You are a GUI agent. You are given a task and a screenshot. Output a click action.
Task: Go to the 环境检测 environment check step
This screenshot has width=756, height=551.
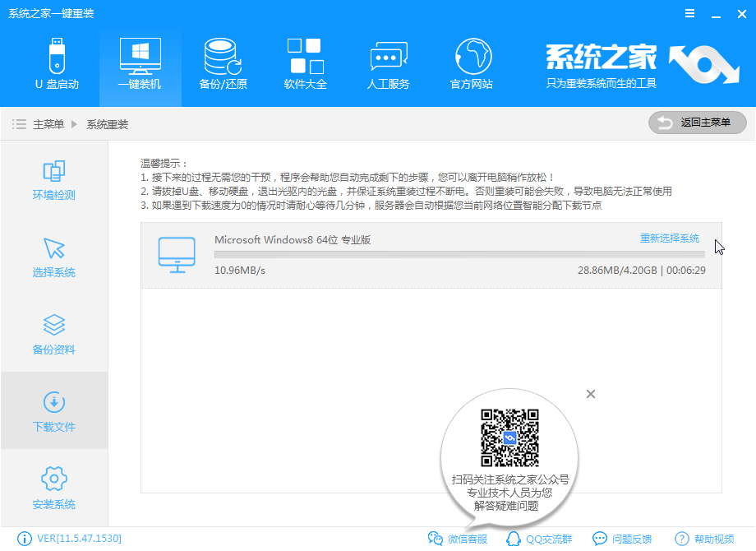(54, 180)
